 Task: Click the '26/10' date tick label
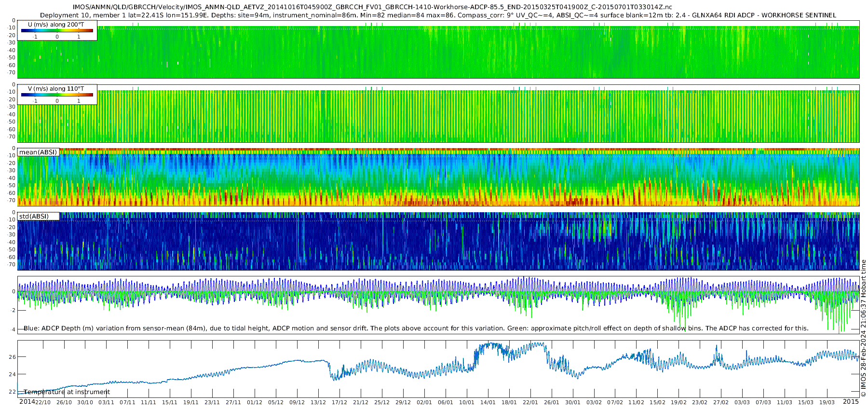[x=64, y=402]
